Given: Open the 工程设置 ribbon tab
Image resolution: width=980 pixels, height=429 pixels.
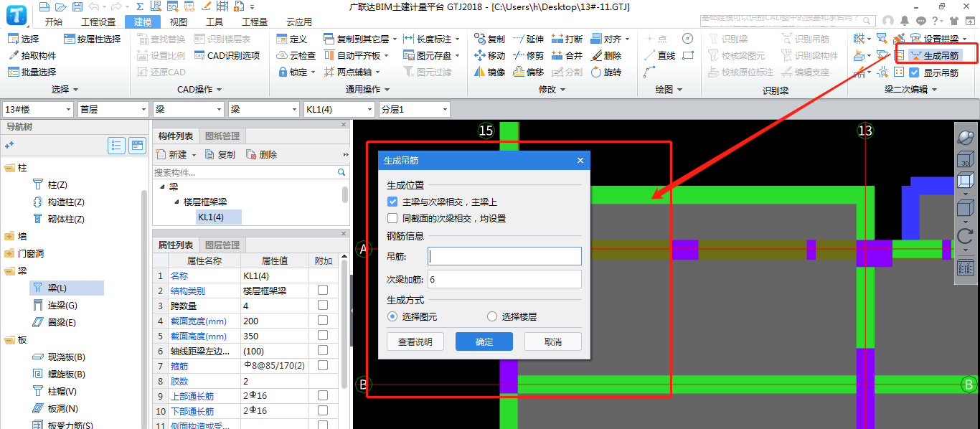Looking at the screenshot, I should point(98,22).
